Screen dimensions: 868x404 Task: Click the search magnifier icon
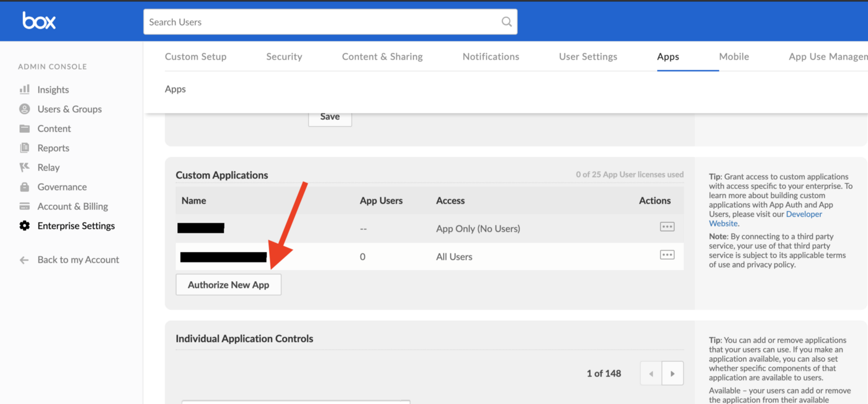[x=507, y=22]
